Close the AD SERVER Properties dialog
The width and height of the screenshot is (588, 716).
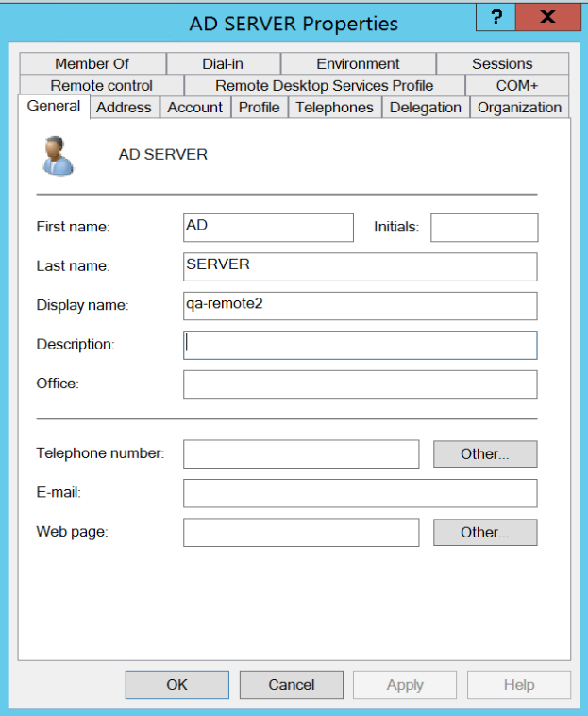(547, 18)
